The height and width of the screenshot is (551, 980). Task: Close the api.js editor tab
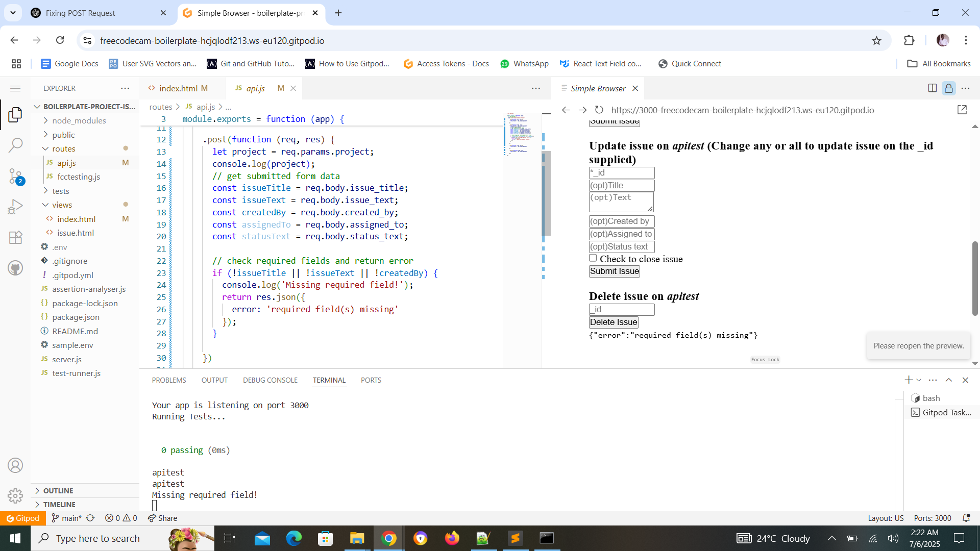(x=293, y=88)
